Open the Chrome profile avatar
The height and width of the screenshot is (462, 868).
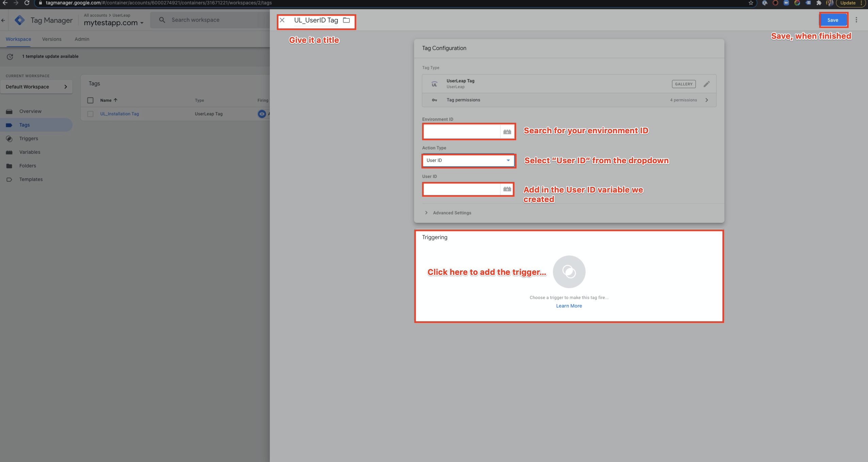[830, 3]
